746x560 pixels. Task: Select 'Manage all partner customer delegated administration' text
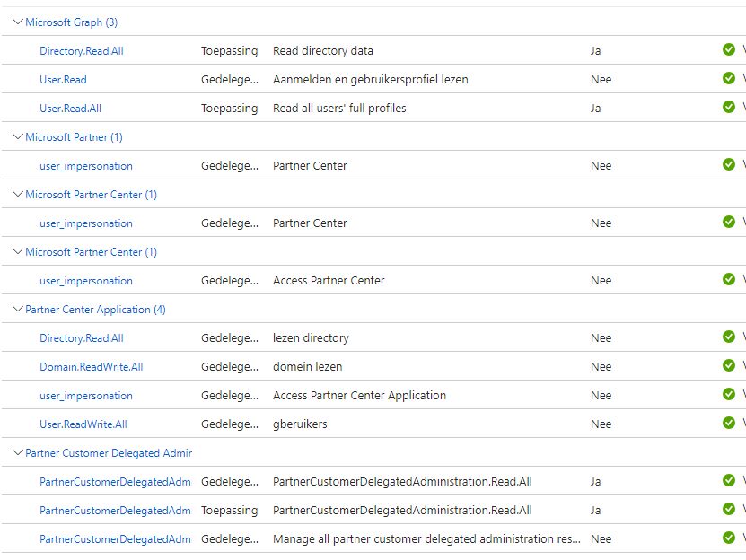(x=426, y=539)
